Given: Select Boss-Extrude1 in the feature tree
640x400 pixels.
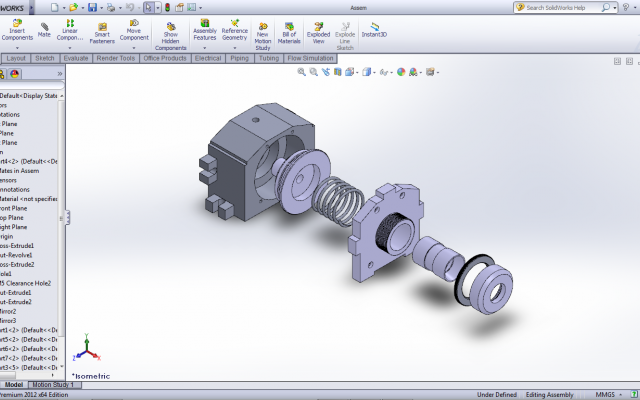Looking at the screenshot, I should pyautogui.click(x=17, y=246).
